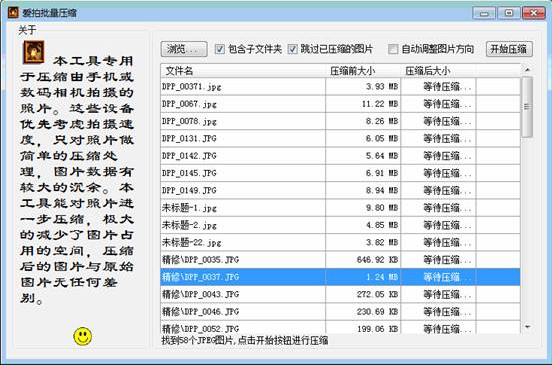
Task: Click the 压缩后大小 column header
Action: point(438,71)
